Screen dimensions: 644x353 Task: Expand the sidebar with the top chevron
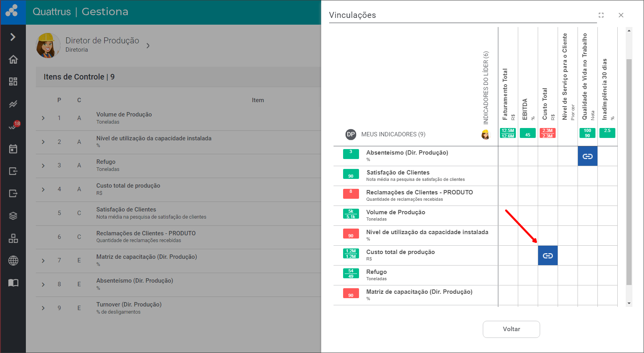13,37
